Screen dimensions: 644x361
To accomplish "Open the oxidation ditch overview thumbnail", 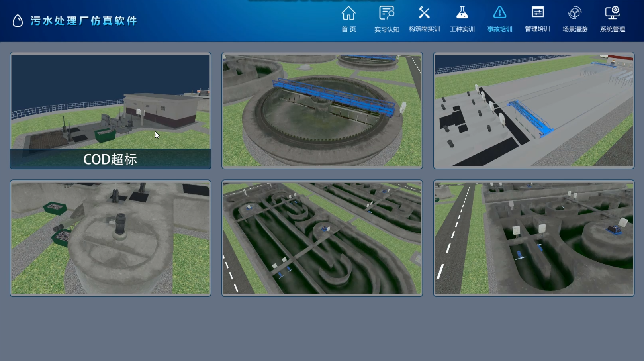I will point(322,238).
